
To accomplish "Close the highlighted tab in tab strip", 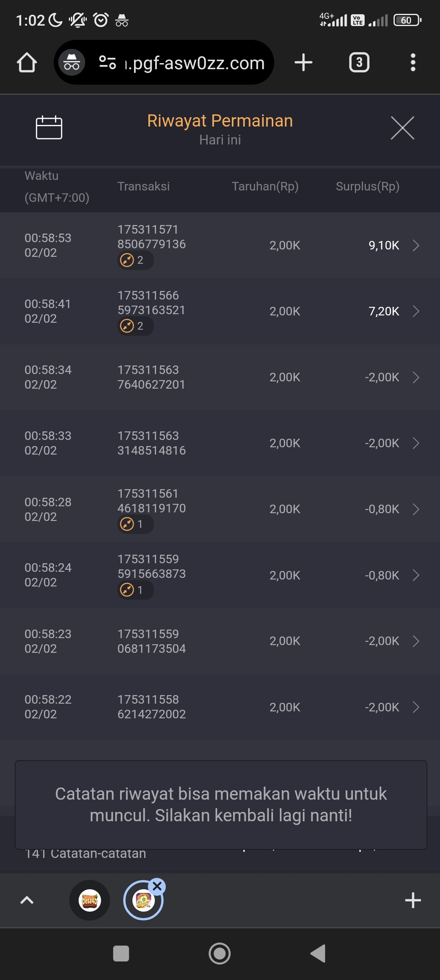I will pos(157,886).
